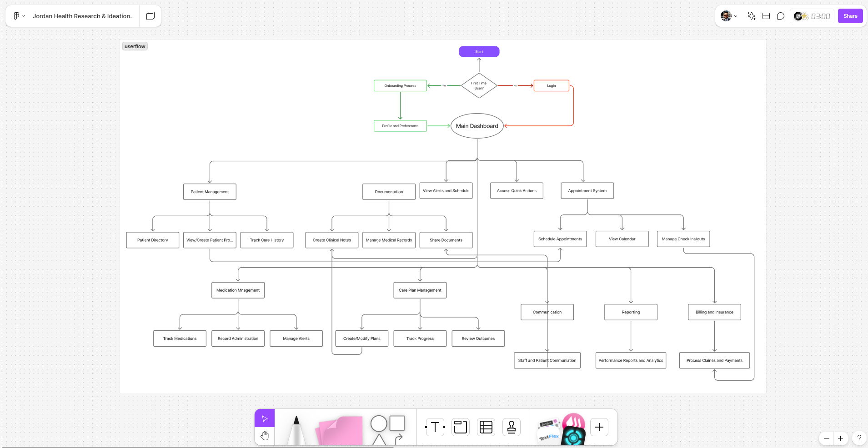Image resolution: width=868 pixels, height=448 pixels.
Task: Choose the triangle shape tool
Action: coord(379,440)
